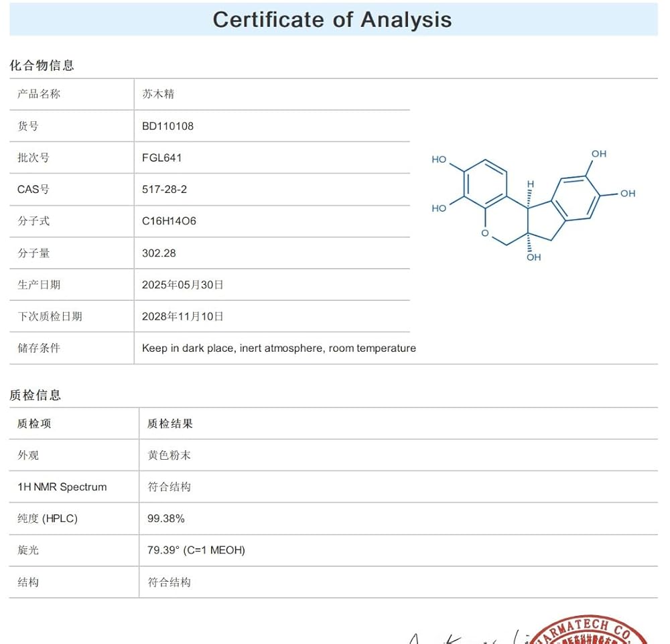670x644 pixels.
Task: Select molecular formula C16H14O6
Action: click(169, 220)
